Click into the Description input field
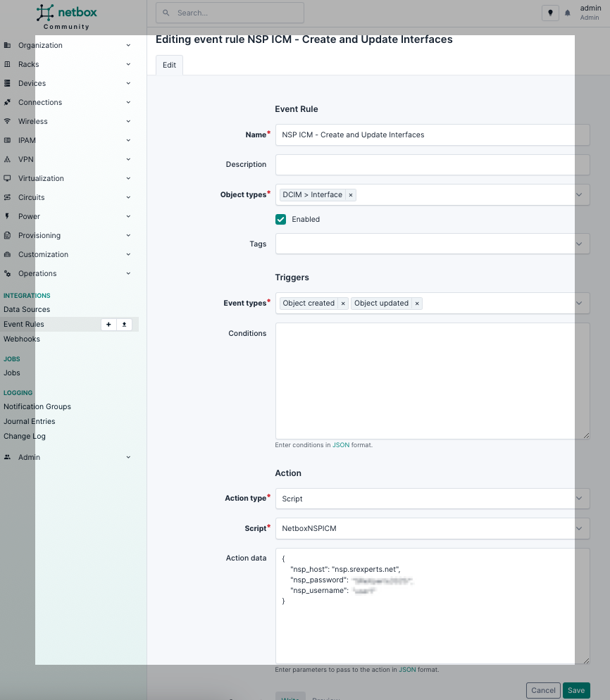610x700 pixels. coord(432,165)
